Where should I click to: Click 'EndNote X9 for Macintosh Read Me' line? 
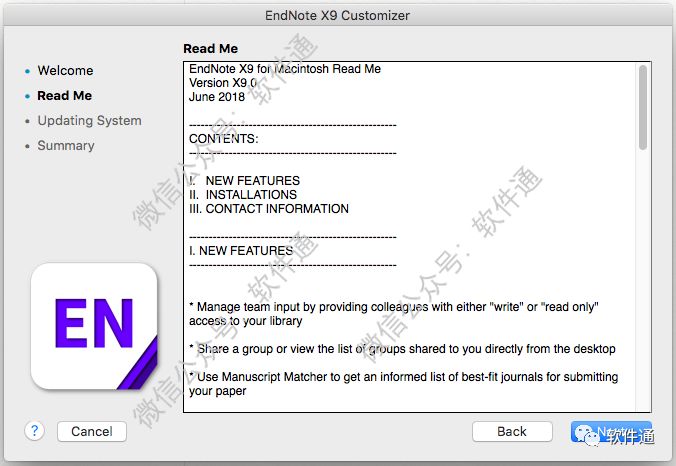[x=285, y=69]
